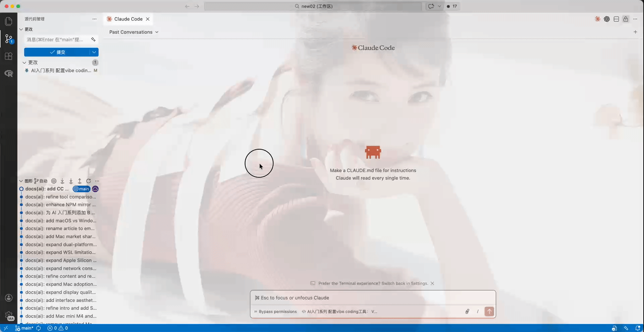This screenshot has width=644, height=332.
Task: Toggle the Bypass permissions mode
Action: point(275,312)
